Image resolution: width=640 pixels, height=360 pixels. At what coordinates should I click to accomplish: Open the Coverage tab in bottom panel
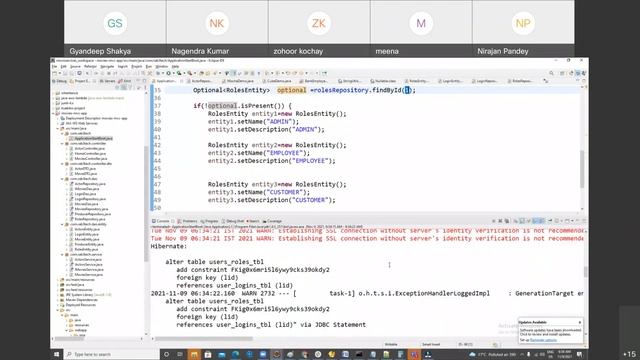[272, 221]
